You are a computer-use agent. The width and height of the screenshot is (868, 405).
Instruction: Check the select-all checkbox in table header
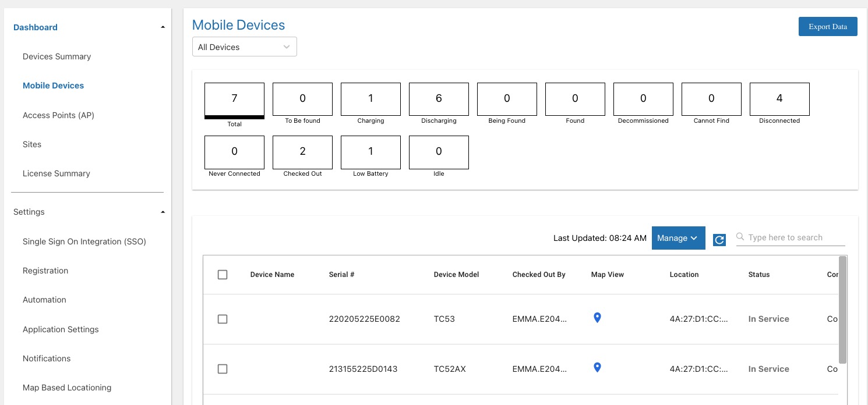tap(223, 274)
